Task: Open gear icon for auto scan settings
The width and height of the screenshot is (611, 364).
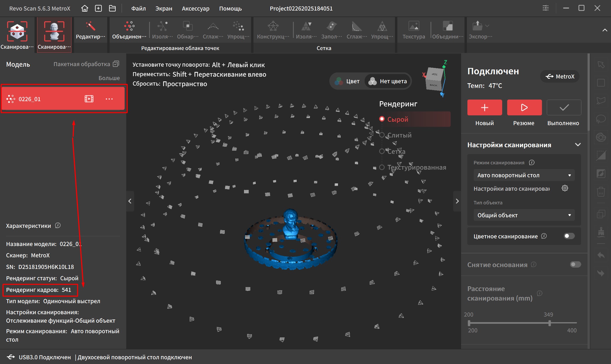Action: tap(565, 188)
